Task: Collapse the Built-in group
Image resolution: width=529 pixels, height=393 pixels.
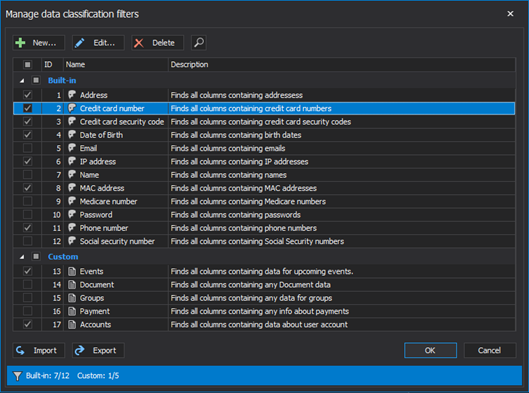Action: (x=22, y=81)
